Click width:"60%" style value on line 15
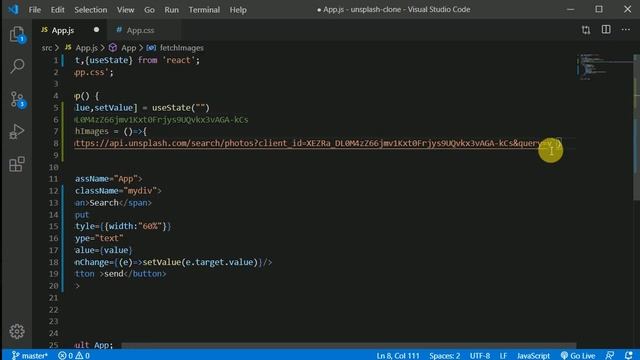 [x=136, y=226]
